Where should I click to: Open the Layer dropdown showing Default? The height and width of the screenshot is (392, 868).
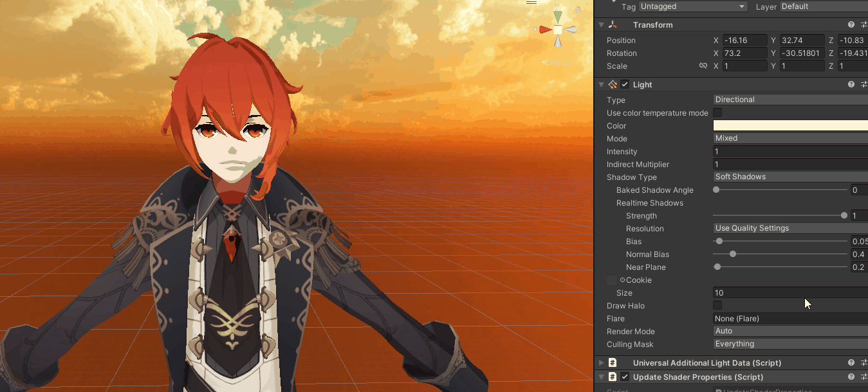point(824,6)
